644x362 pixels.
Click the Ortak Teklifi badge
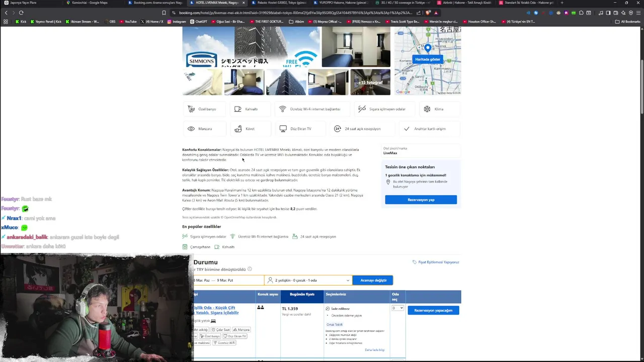(335, 324)
